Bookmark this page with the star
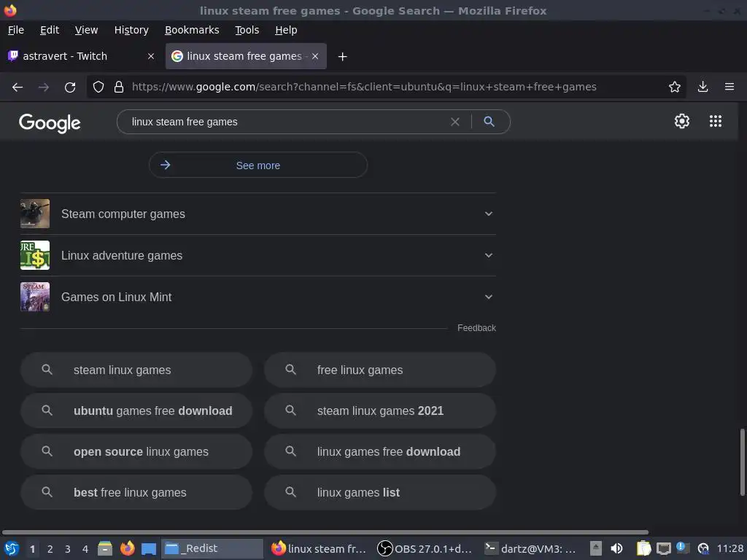The width and height of the screenshot is (747, 560). [674, 87]
